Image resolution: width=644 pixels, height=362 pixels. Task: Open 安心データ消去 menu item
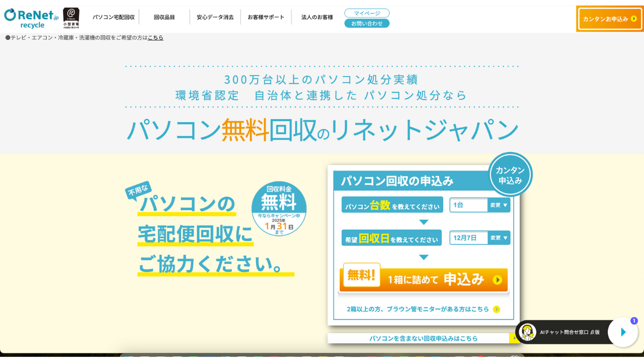click(x=215, y=17)
